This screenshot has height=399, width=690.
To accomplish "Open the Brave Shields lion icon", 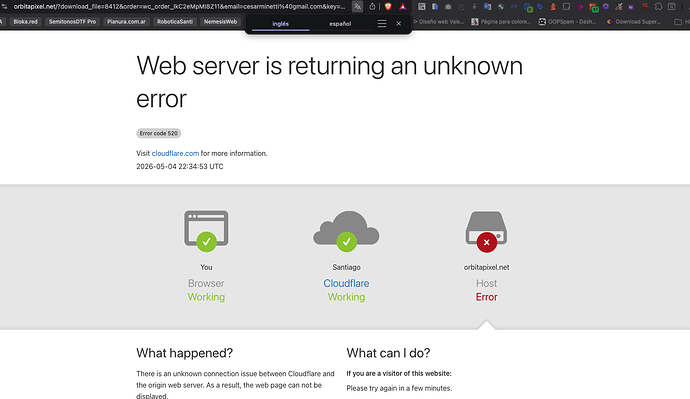I will click(388, 7).
